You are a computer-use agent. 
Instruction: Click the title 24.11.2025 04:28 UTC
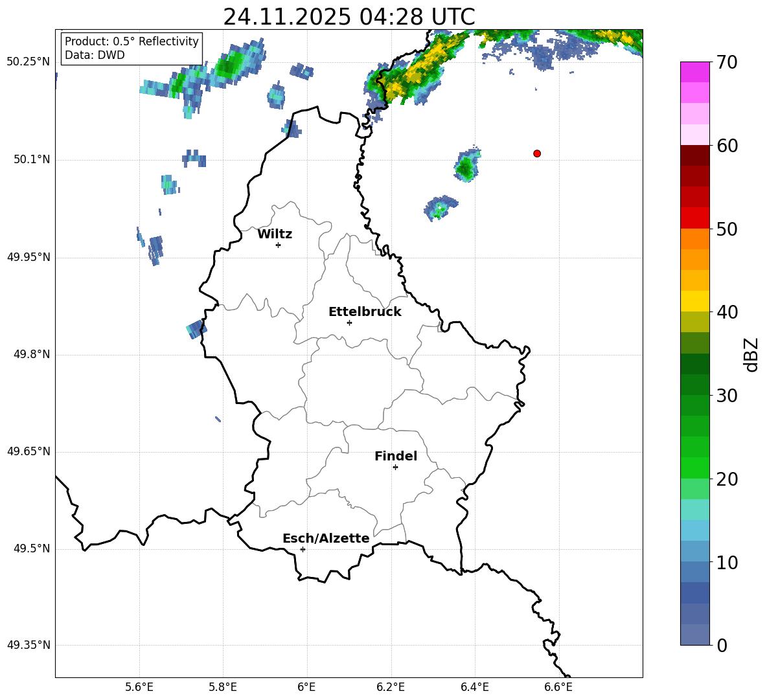349,17
